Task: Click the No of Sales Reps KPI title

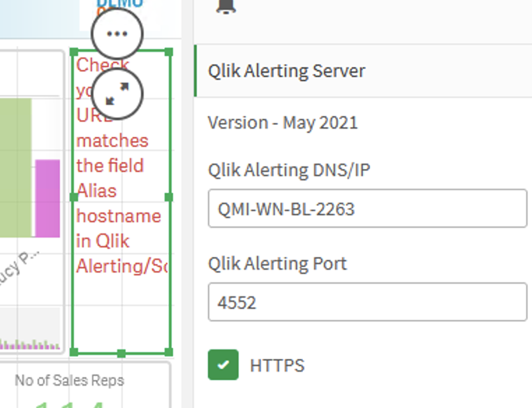Action: pyautogui.click(x=70, y=381)
